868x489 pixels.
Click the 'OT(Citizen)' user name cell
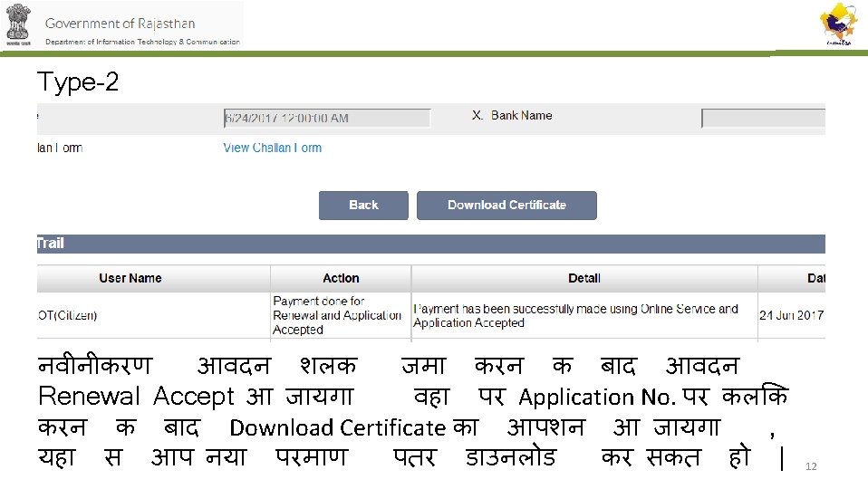(x=153, y=315)
